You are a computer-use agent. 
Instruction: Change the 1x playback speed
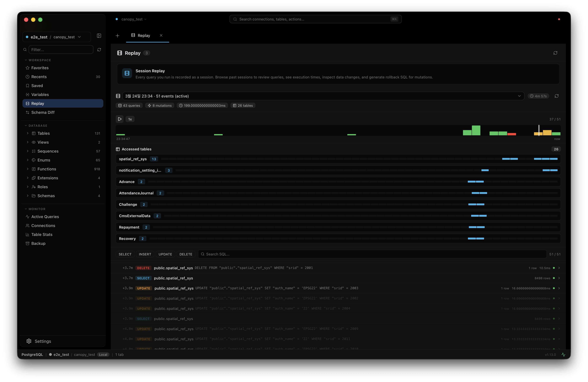130,119
